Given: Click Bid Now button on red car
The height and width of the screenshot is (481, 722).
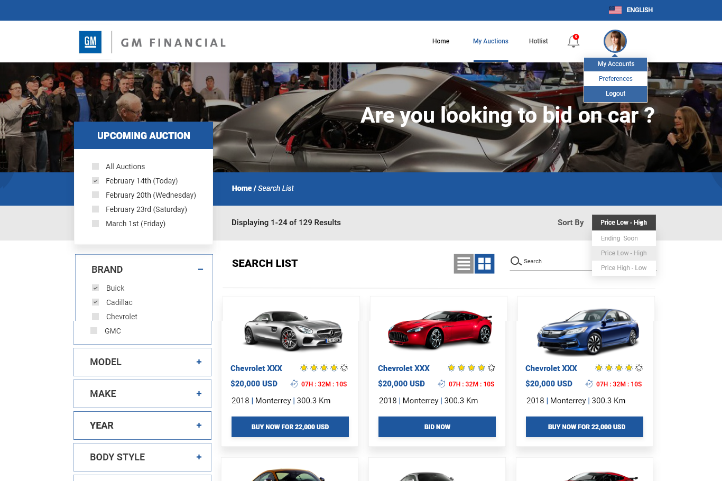Looking at the screenshot, I should (437, 427).
